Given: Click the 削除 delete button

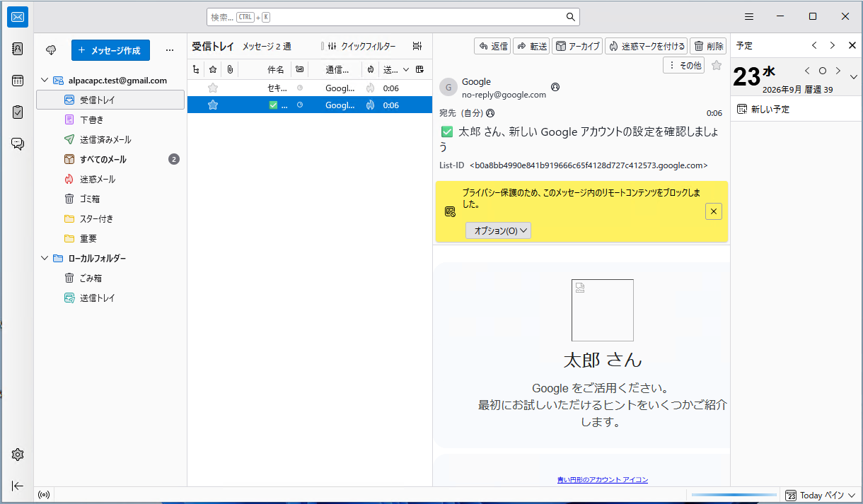Looking at the screenshot, I should point(708,46).
